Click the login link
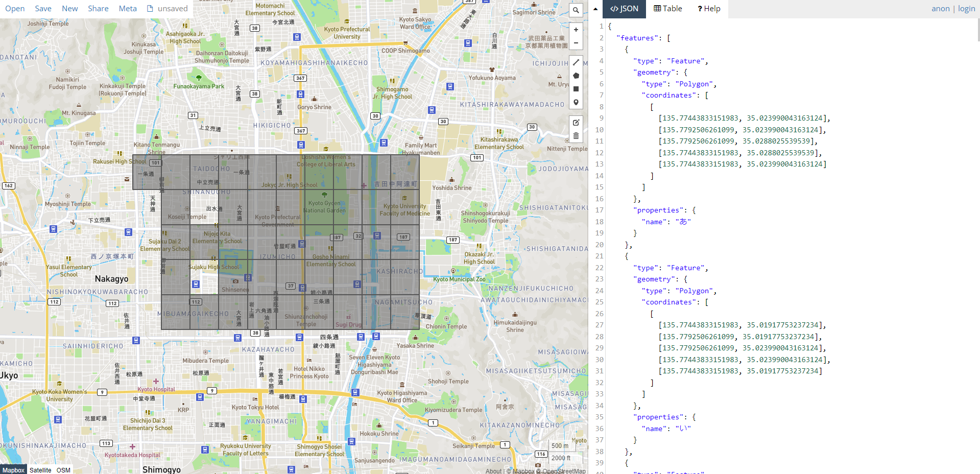Screen dimensions: 980x474 pyautogui.click(x=966, y=9)
